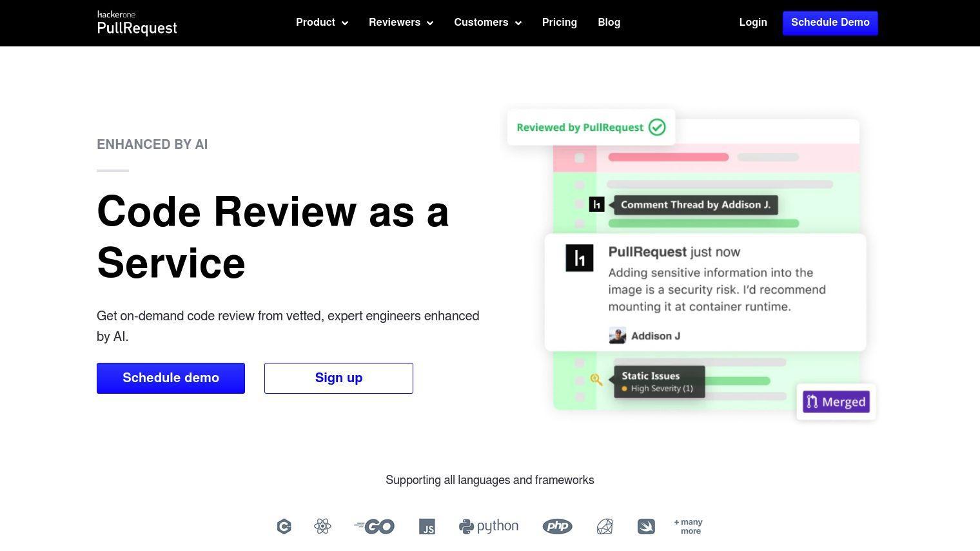Select the PHP logo
The image size is (980, 551).
tap(558, 527)
